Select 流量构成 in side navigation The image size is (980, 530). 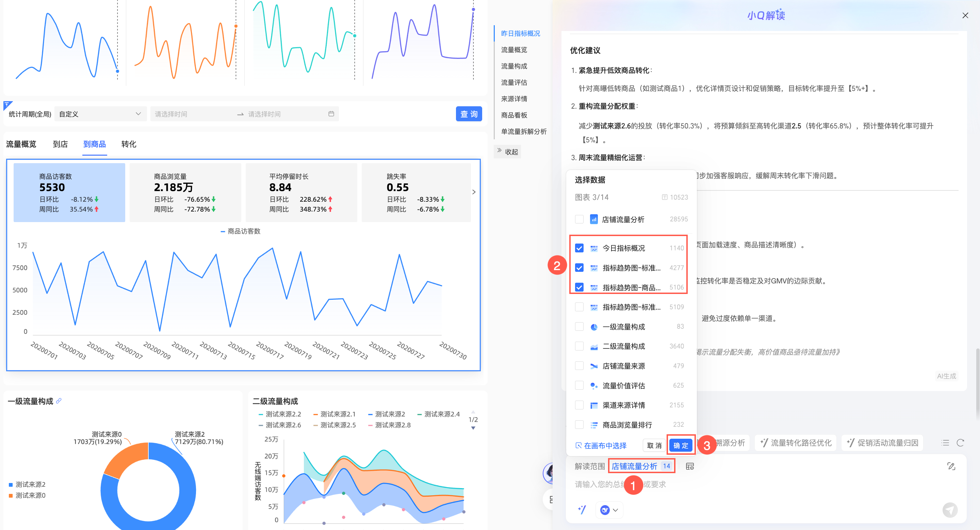point(514,66)
